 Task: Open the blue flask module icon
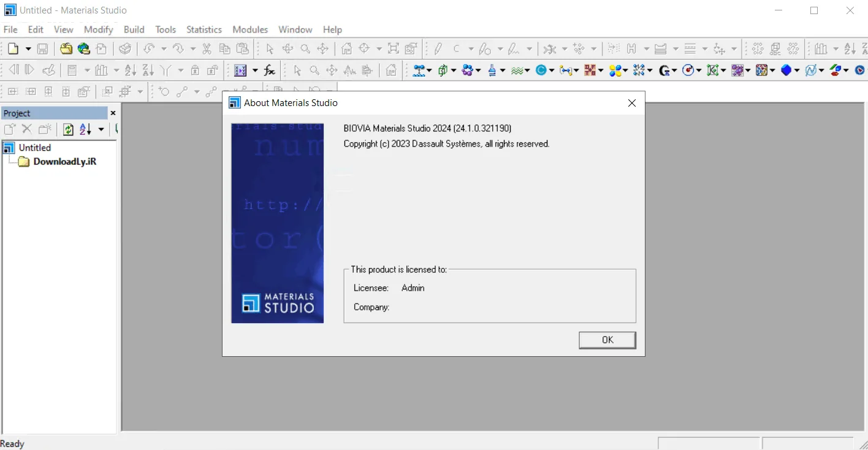[492, 71]
